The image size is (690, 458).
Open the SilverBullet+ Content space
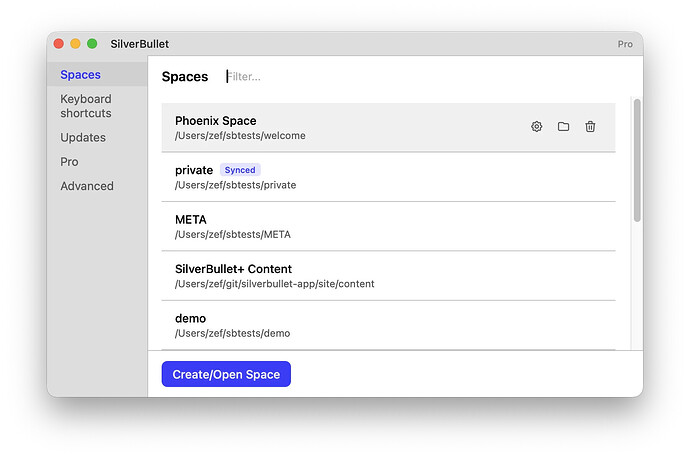pyautogui.click(x=388, y=276)
